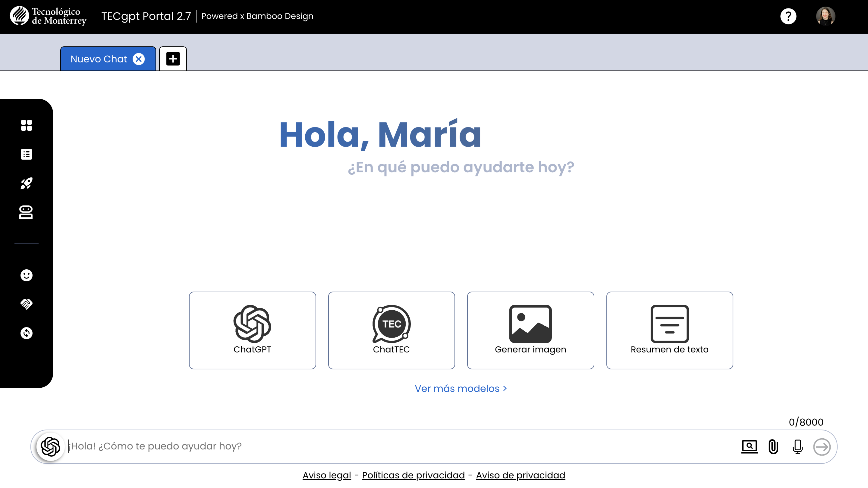Open the user profile avatar
Screen dimensions: 868x488
(826, 16)
